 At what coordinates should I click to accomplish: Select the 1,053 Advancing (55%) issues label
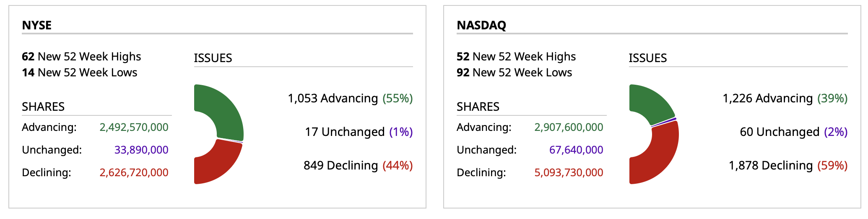point(350,98)
